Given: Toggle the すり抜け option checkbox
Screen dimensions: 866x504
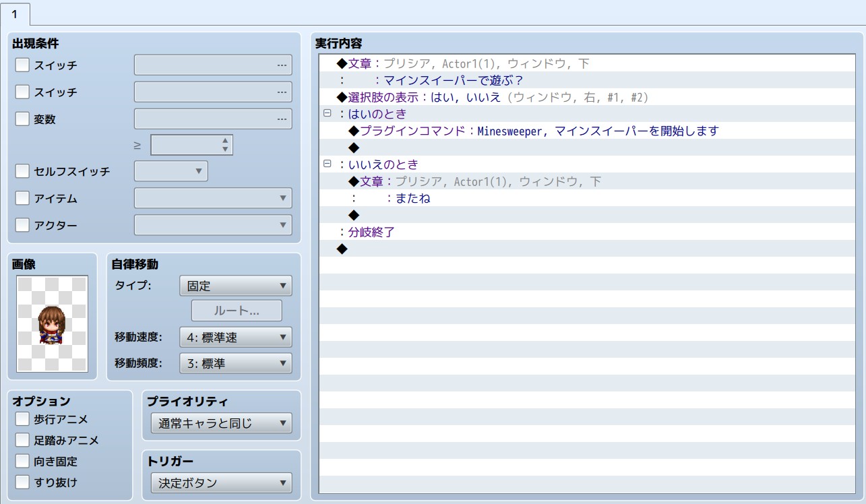Looking at the screenshot, I should 22,482.
